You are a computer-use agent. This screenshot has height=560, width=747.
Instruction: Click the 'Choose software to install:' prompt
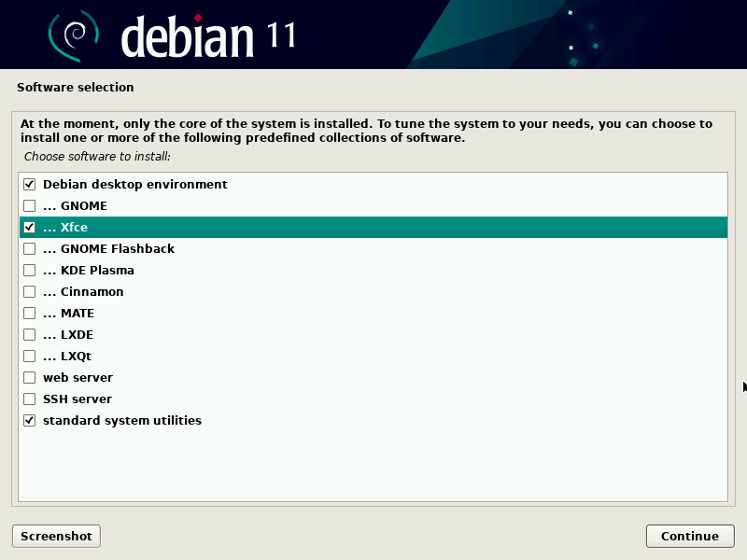97,157
